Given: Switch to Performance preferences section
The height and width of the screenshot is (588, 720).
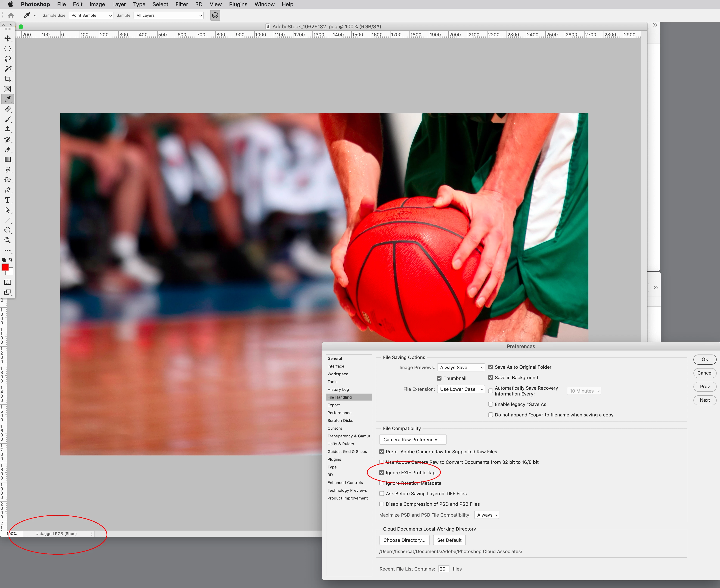Looking at the screenshot, I should [x=339, y=413].
